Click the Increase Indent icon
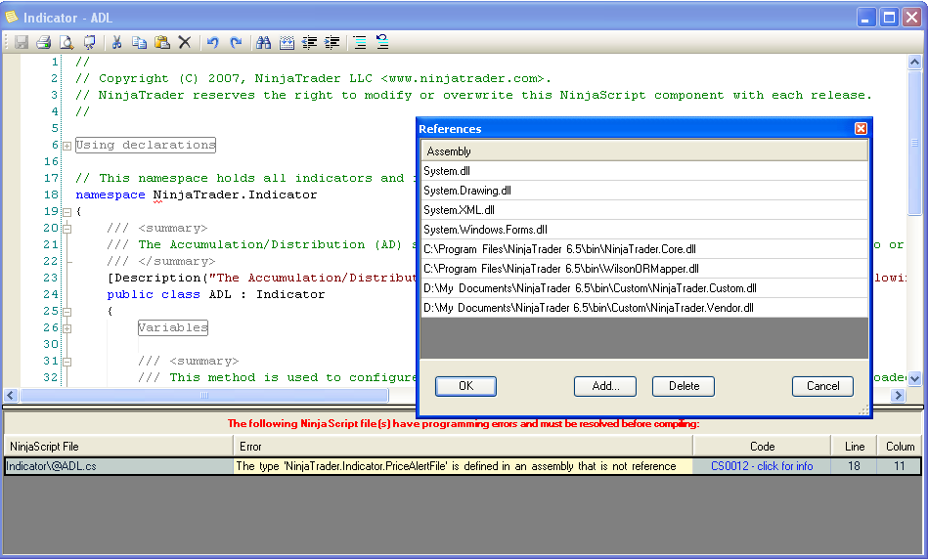The width and height of the screenshot is (928, 560). [x=332, y=42]
